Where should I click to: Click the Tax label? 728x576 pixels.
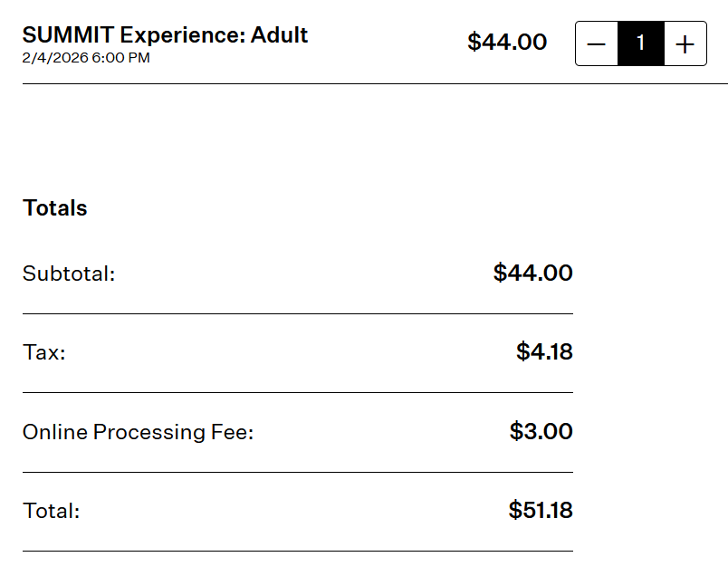pos(43,352)
